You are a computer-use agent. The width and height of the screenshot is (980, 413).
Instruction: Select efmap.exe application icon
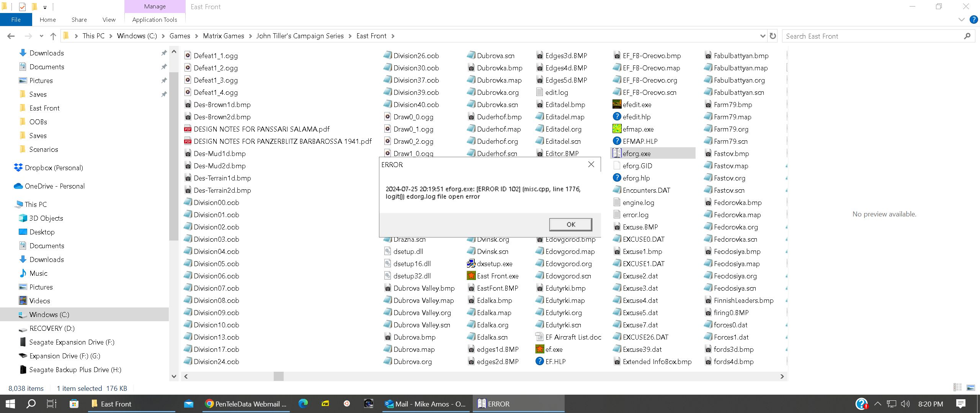617,129
